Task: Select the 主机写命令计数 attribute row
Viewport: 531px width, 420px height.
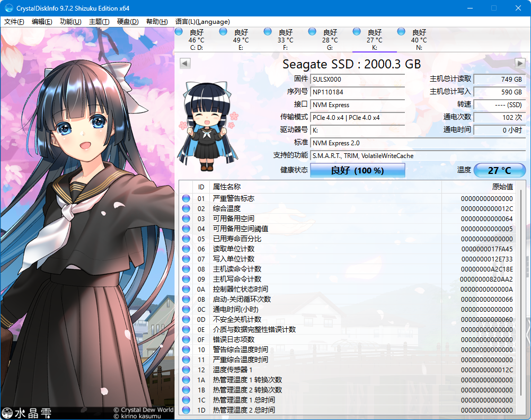Action: tap(348, 279)
